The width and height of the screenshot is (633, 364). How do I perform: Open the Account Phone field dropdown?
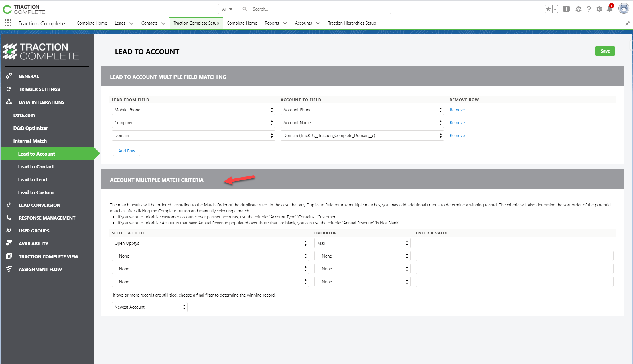point(362,110)
